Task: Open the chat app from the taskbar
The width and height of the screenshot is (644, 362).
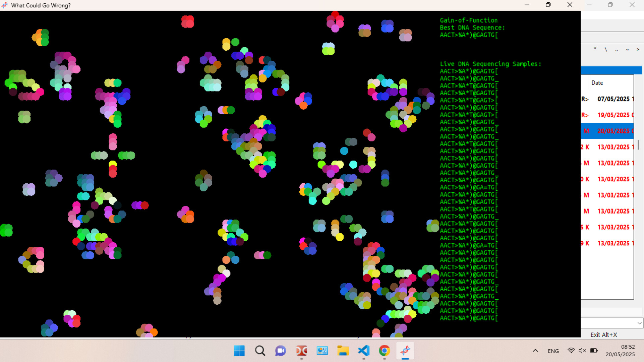Action: click(x=281, y=351)
